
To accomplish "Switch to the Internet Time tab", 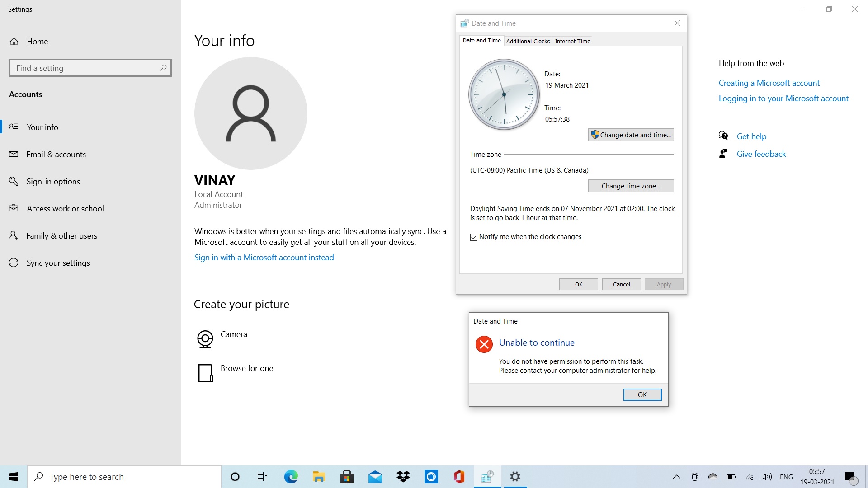I will [x=572, y=41].
